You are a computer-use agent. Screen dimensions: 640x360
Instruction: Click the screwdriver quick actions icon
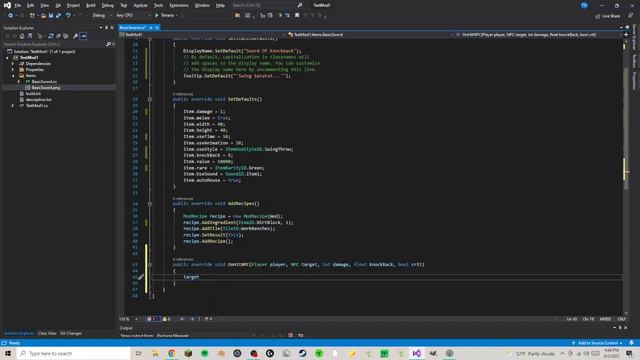point(140,277)
